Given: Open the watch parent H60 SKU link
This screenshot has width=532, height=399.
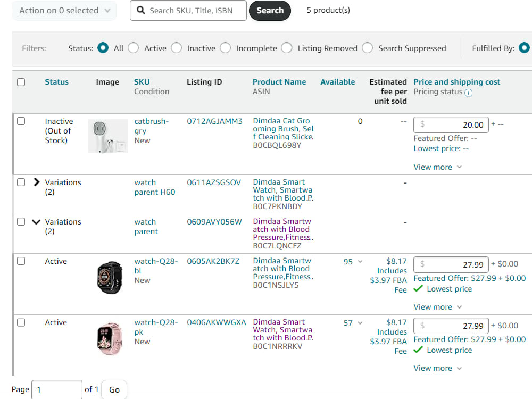Looking at the screenshot, I should [x=155, y=187].
